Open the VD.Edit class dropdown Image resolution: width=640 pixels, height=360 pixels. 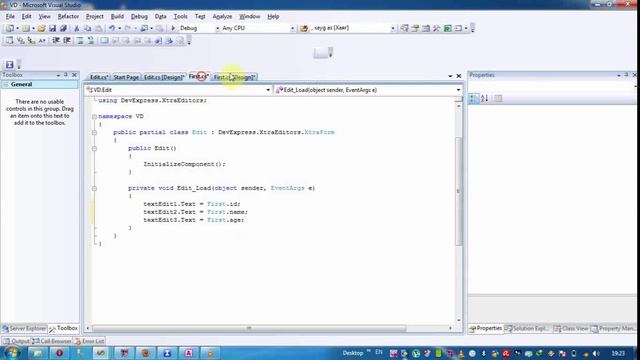tap(268, 90)
